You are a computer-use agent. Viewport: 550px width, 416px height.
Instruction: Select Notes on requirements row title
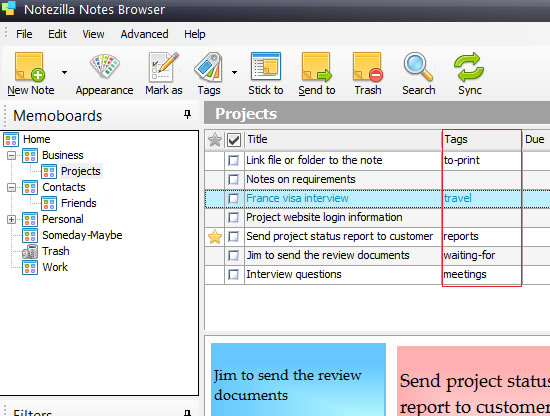[301, 179]
